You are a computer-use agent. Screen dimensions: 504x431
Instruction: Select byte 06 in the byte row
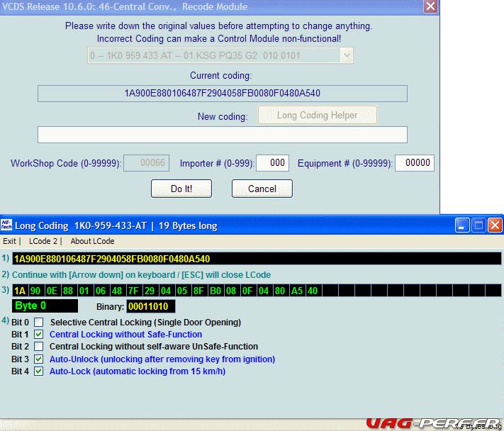[102, 291]
